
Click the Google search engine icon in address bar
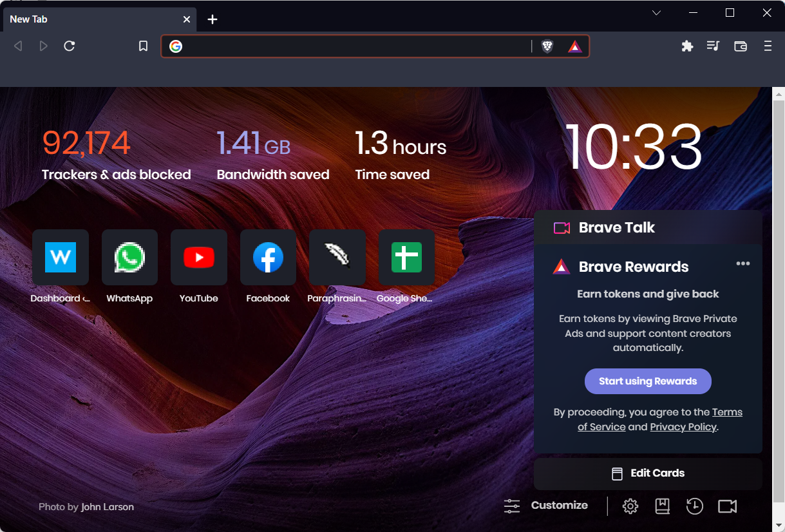(176, 46)
